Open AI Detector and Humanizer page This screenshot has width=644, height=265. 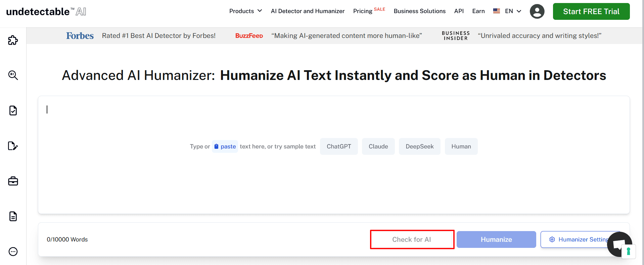(x=308, y=11)
